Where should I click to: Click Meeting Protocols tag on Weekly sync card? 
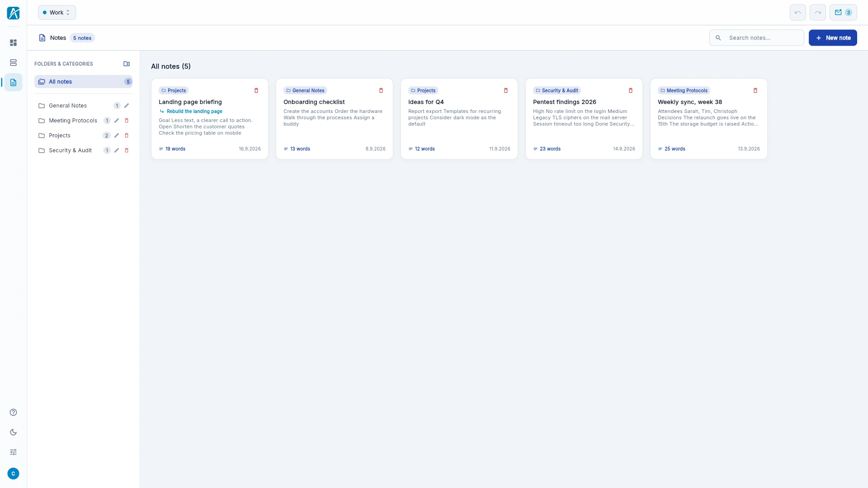(684, 90)
